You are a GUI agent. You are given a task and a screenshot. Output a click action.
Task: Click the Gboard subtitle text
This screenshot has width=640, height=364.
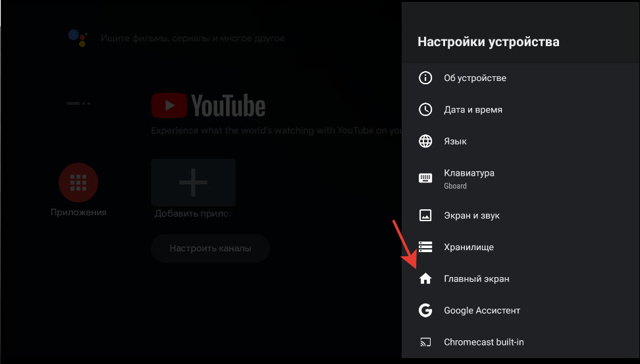point(455,186)
